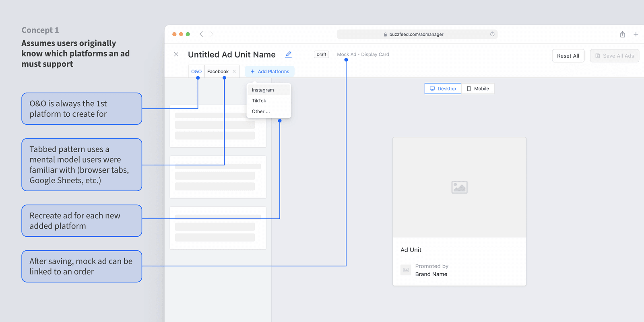Click the Promoted by label
The image size is (644, 322).
431,266
